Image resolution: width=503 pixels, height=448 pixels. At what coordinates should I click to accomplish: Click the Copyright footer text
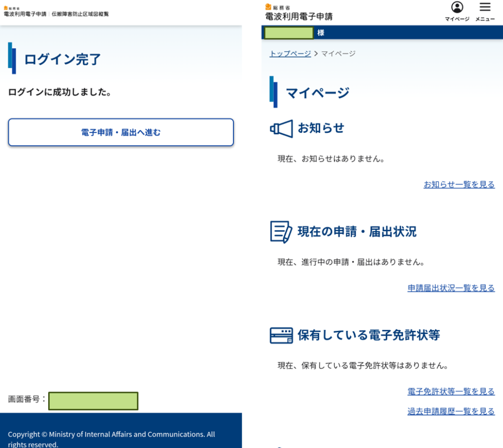point(111,439)
